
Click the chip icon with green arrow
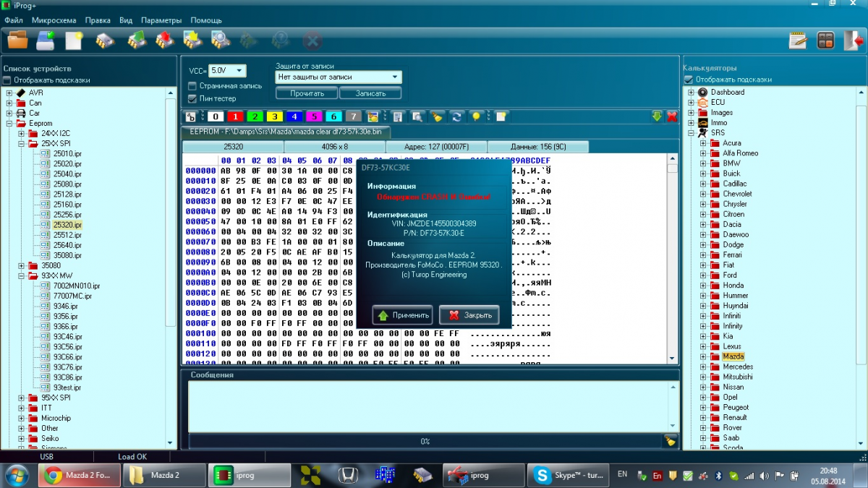pyautogui.click(x=137, y=39)
